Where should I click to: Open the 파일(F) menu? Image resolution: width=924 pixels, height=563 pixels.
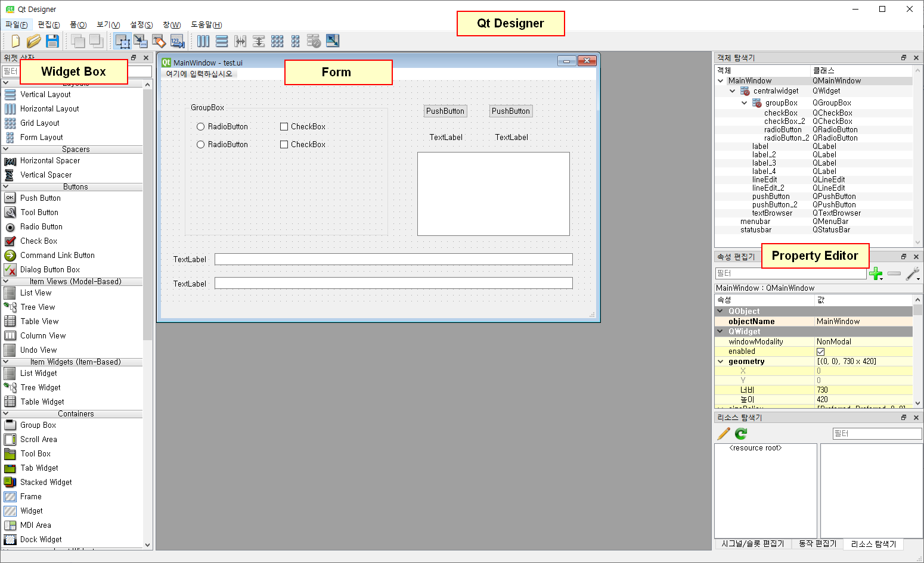(16, 24)
